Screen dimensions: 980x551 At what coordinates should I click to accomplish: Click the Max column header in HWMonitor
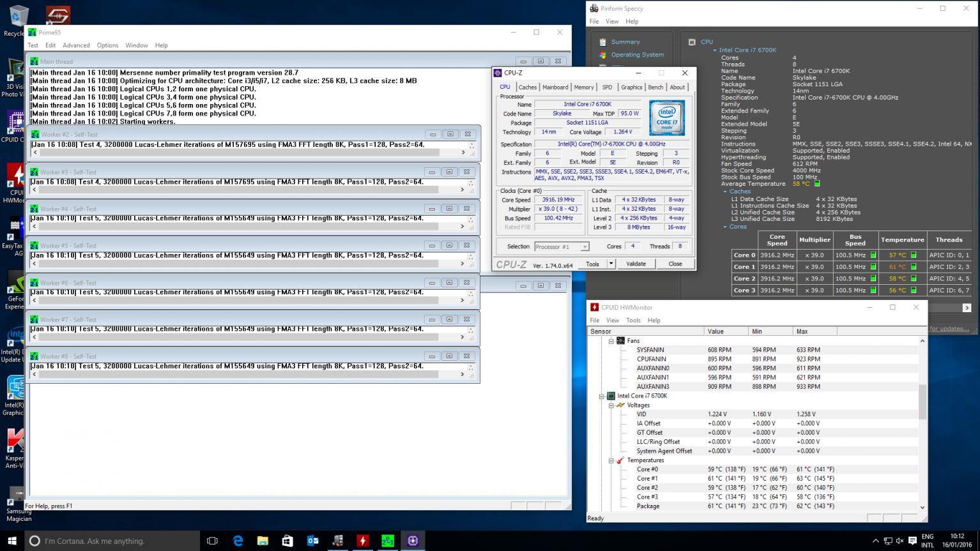815,331
